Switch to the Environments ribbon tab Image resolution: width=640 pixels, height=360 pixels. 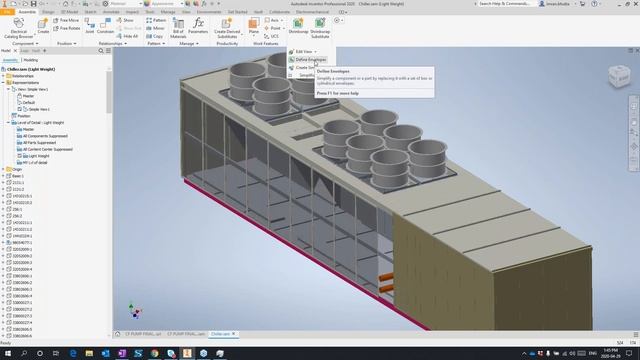pos(209,12)
